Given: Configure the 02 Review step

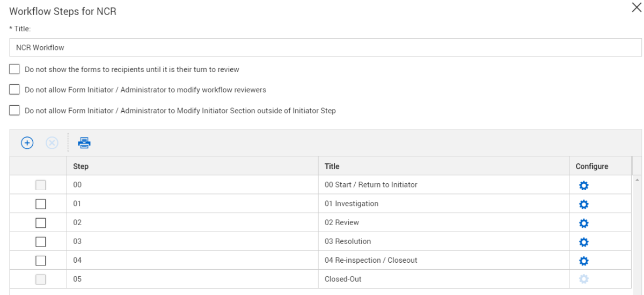Looking at the screenshot, I should point(584,223).
